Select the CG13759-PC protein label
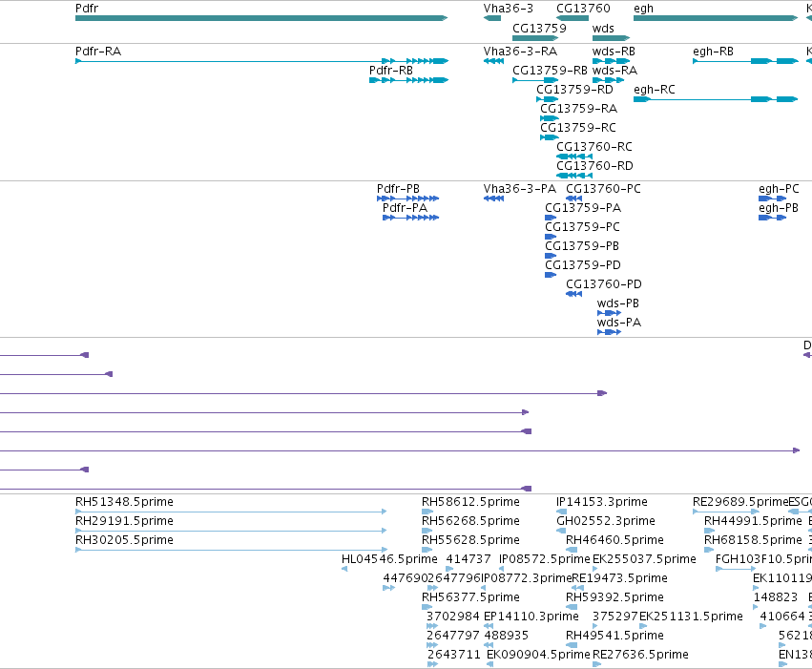The height and width of the screenshot is (669, 812). 582,227
